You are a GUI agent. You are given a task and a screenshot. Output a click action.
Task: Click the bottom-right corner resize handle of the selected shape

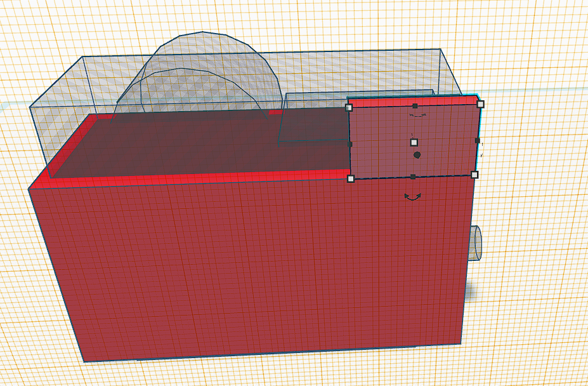point(474,175)
